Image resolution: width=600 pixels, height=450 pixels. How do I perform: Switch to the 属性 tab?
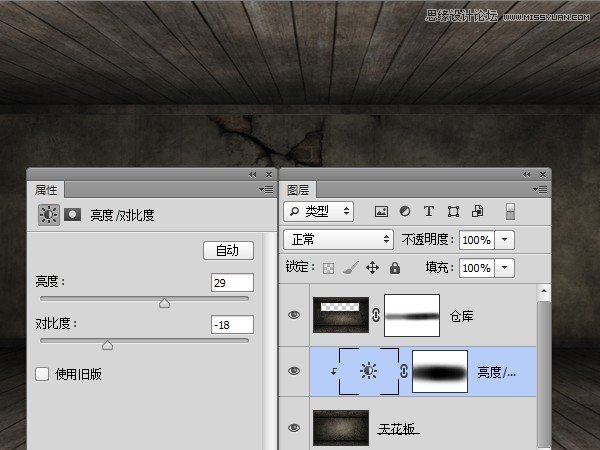46,190
